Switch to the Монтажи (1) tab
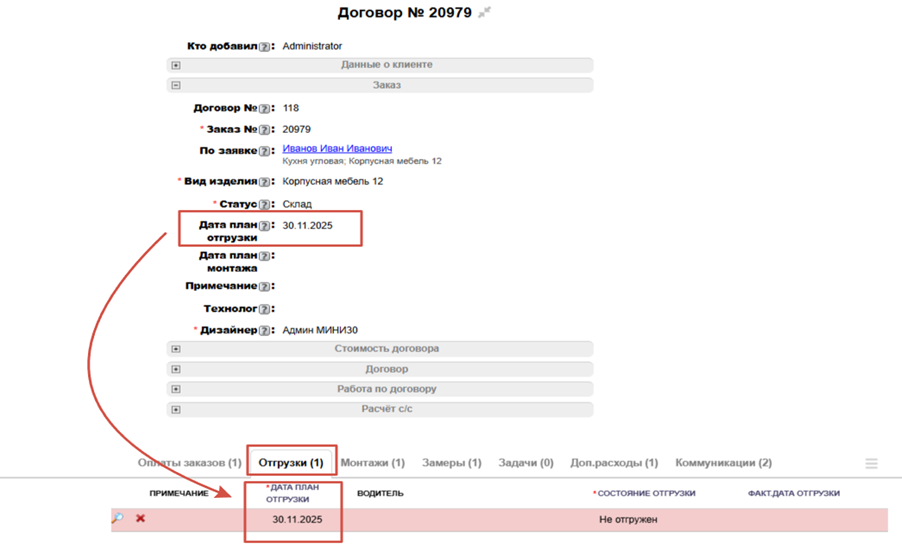This screenshot has height=547, width=902. click(x=372, y=463)
